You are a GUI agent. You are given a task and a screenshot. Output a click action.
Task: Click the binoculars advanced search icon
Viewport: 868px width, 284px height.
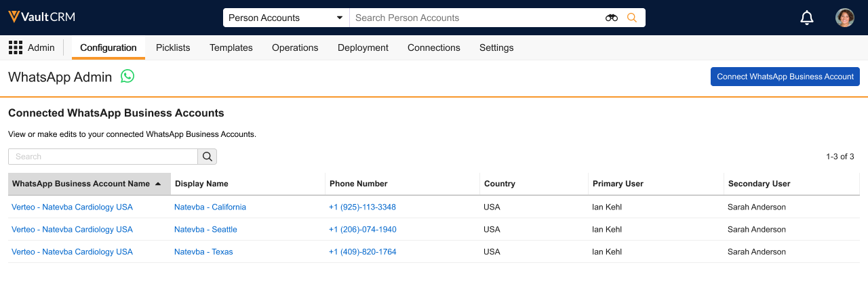(612, 18)
